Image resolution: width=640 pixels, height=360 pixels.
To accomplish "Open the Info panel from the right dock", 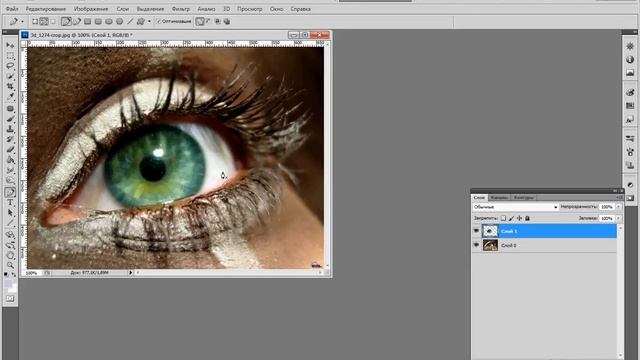I will click(630, 60).
